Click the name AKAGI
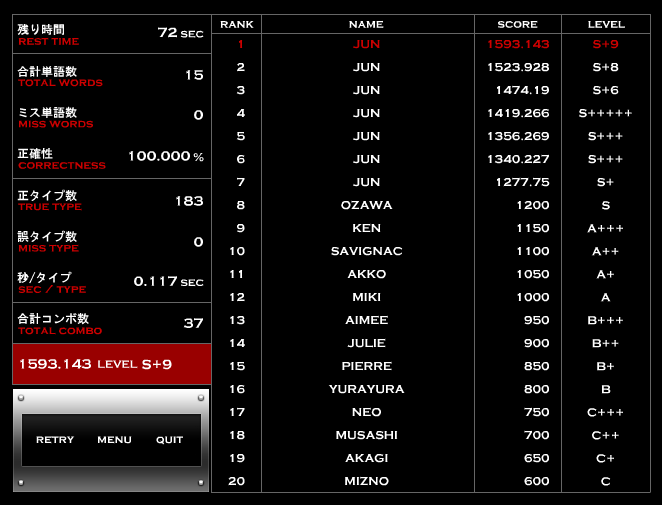The image size is (662, 505). (366, 458)
